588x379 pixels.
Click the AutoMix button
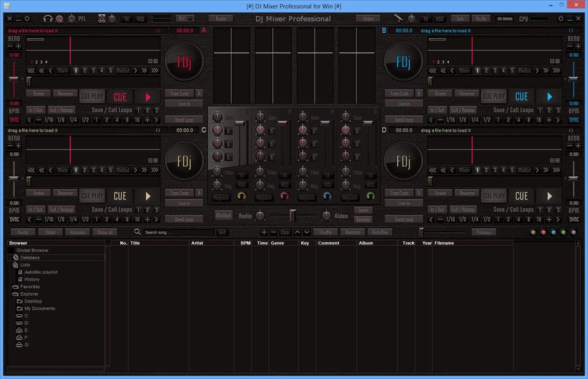coord(380,232)
